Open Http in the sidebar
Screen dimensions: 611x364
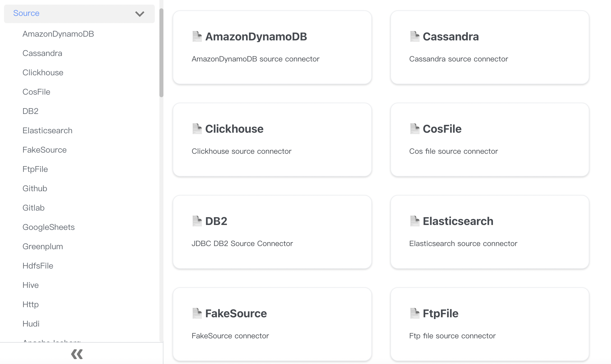[x=31, y=304]
